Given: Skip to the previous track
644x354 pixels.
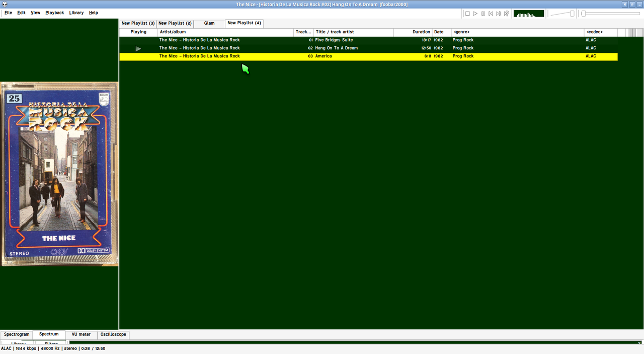Looking at the screenshot, I should (x=491, y=14).
